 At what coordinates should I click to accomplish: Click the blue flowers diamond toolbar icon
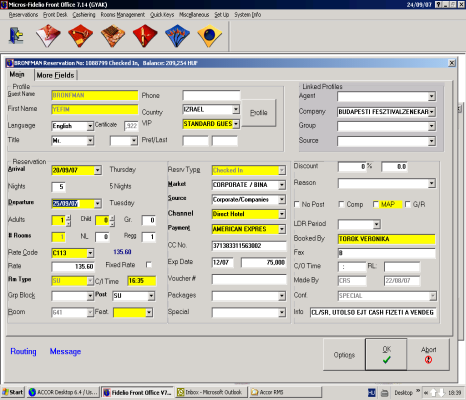click(177, 36)
